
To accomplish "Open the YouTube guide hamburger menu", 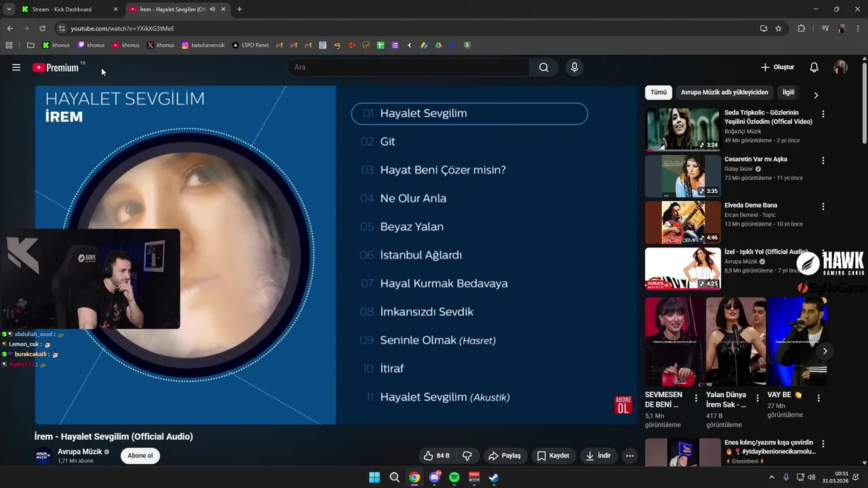I will [16, 67].
